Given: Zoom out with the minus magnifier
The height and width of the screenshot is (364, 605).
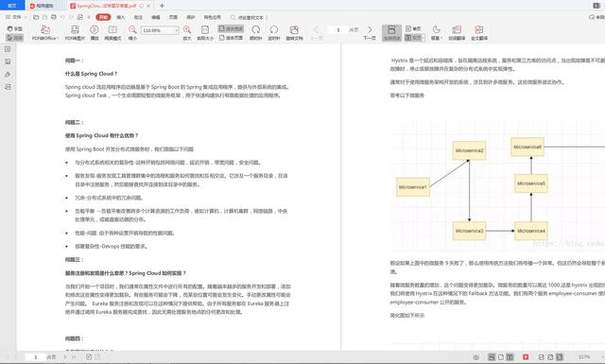Looking at the screenshot, I should [132, 33].
